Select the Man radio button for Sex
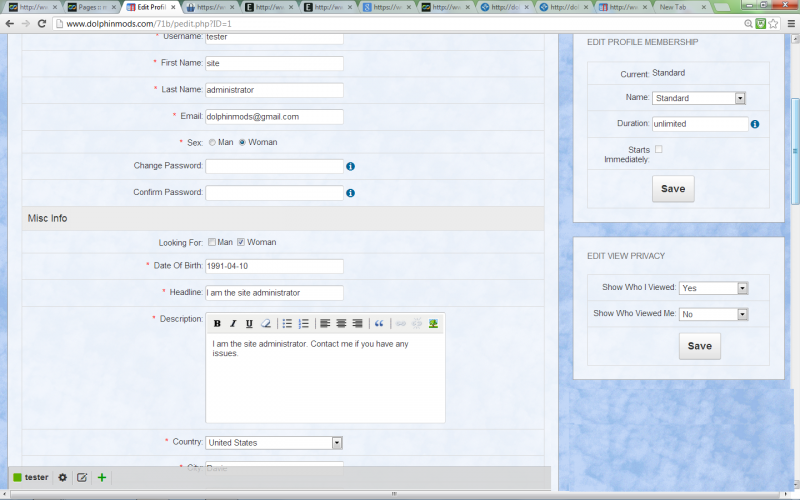Screen dimensions: 800x500 coord(212,143)
